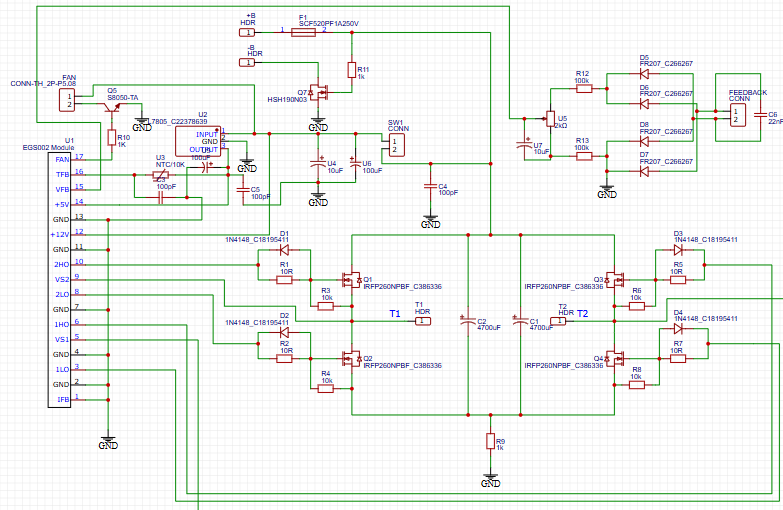Click the D7 FR207 diode symbol
The height and width of the screenshot is (510, 783).
pos(644,171)
